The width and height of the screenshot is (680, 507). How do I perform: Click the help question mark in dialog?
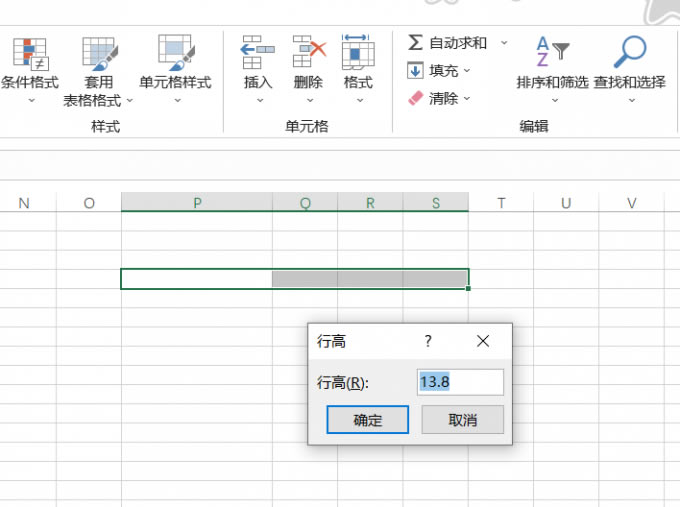[x=428, y=341]
